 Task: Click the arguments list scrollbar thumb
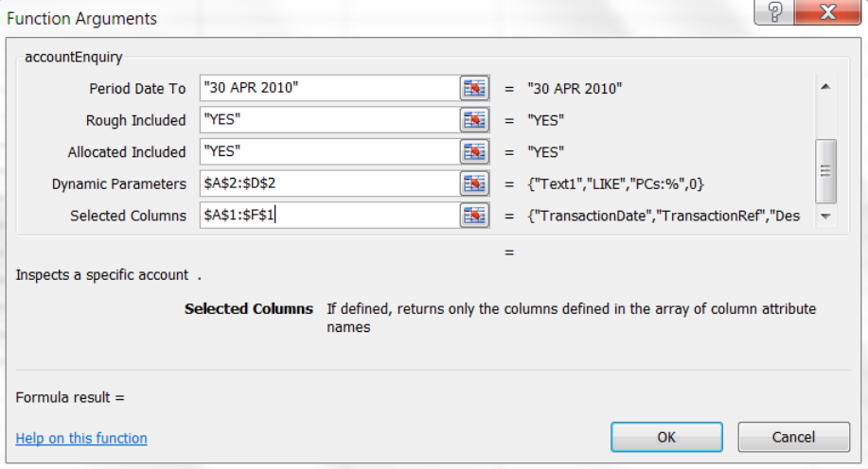click(825, 170)
